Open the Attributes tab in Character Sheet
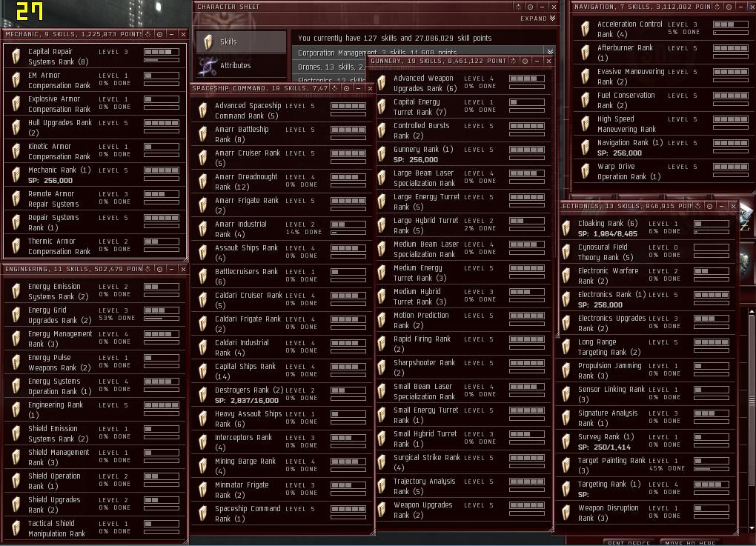Screen dimensions: 756x546 [241, 65]
